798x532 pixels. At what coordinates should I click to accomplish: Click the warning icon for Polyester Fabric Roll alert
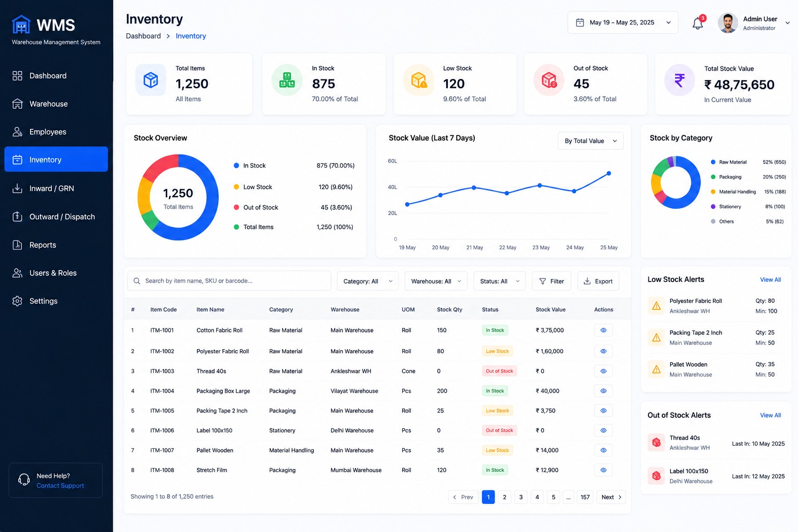(657, 306)
